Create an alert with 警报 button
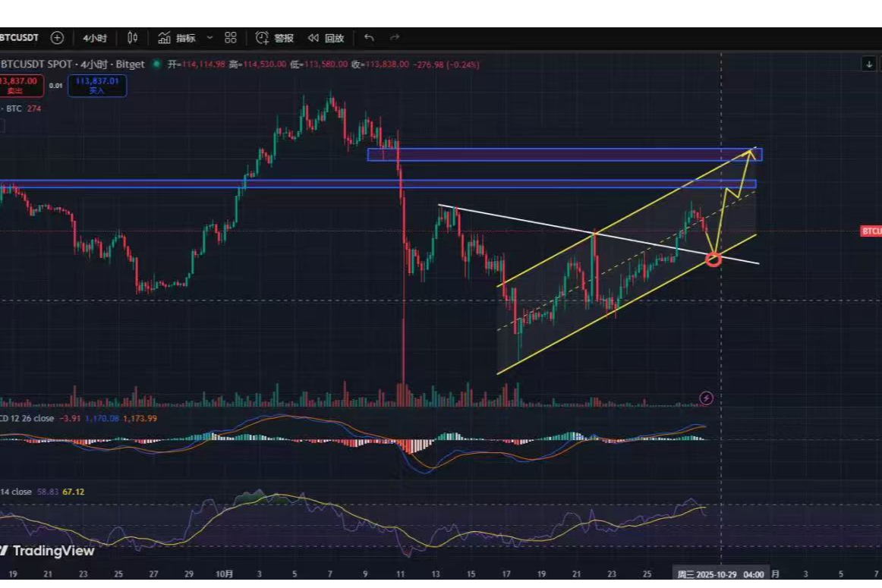The height and width of the screenshot is (588, 882). pos(275,38)
